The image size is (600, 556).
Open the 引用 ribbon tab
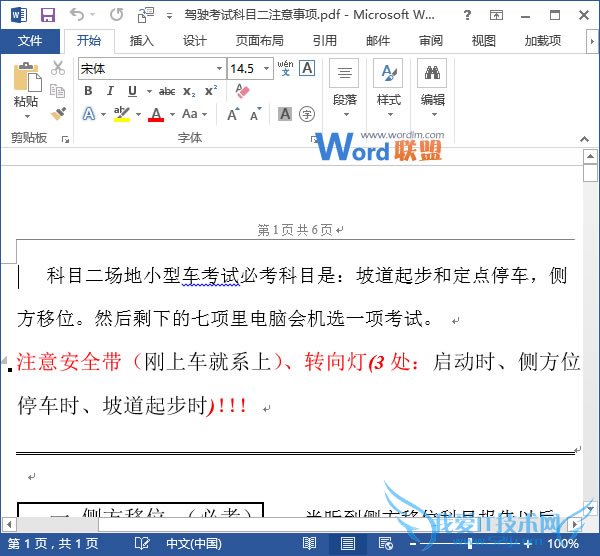coord(324,41)
